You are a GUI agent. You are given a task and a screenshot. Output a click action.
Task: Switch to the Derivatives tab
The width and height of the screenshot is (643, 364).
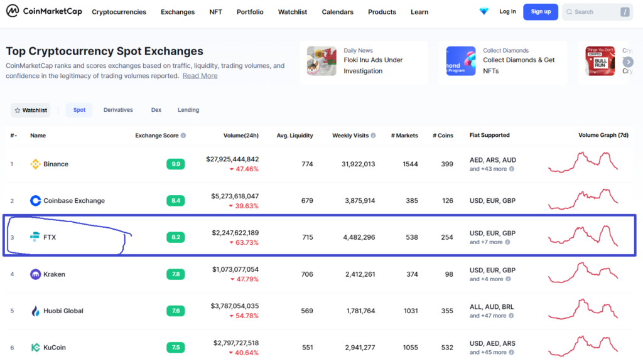(118, 110)
